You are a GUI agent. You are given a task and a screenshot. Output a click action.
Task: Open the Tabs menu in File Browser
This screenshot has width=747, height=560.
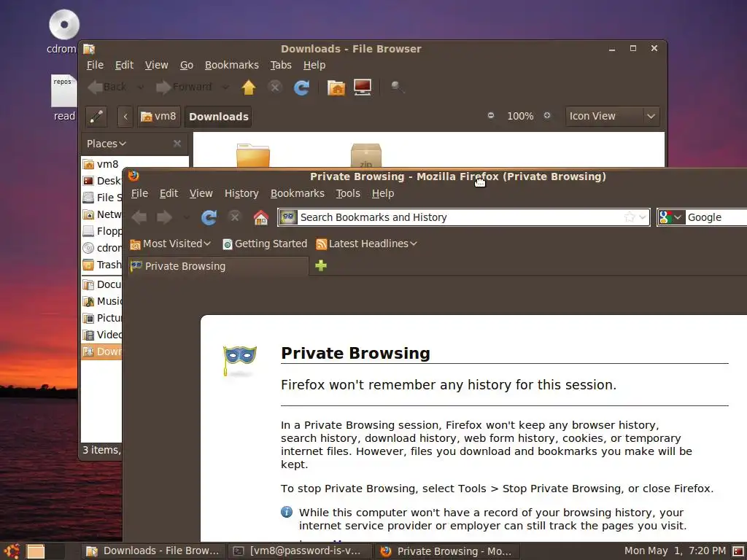[281, 65]
